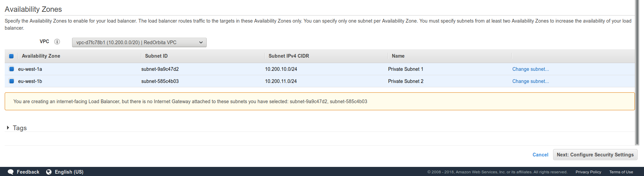Viewport: 644px width, 176px height.
Task: Click the VPC info icon
Action: (57, 42)
